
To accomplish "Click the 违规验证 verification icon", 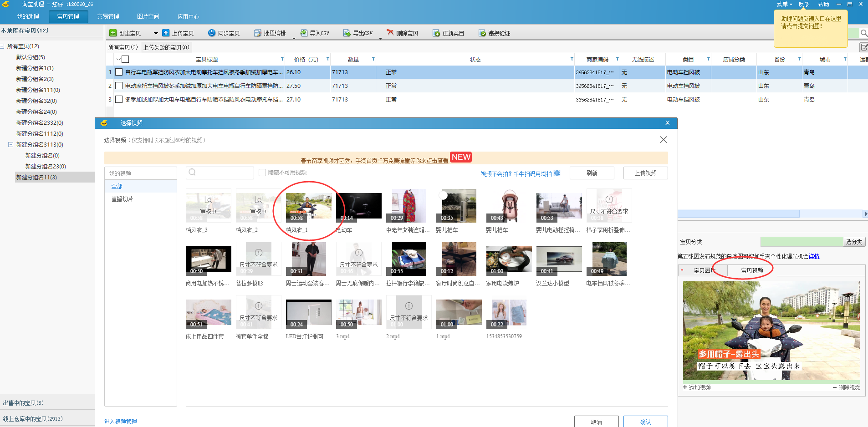I will [x=482, y=33].
